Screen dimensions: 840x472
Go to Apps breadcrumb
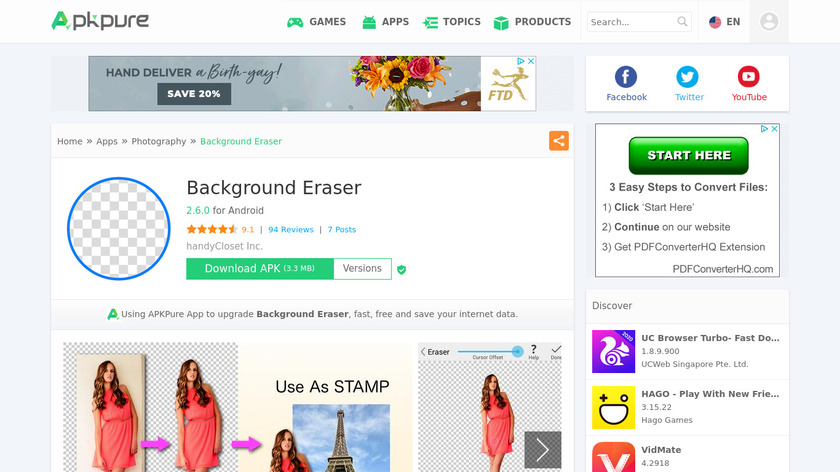pyautogui.click(x=107, y=141)
